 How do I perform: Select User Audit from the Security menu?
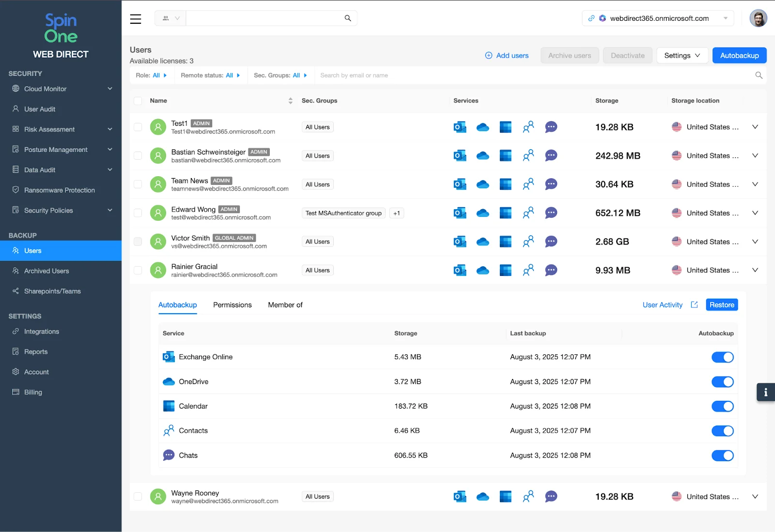(39, 109)
